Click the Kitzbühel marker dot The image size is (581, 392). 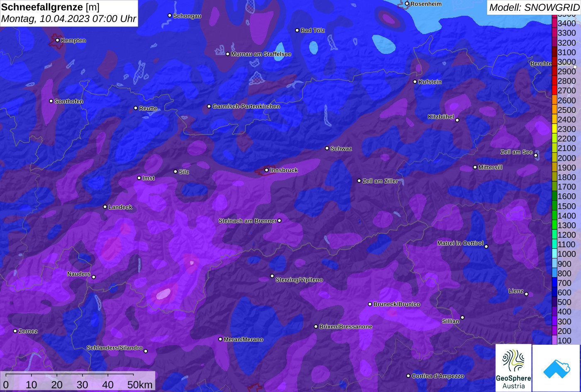[457, 120]
